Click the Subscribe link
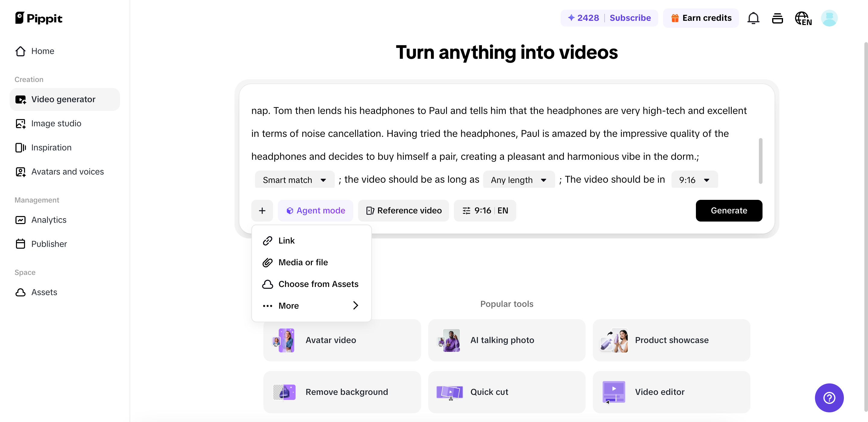This screenshot has width=868, height=422. 630,18
